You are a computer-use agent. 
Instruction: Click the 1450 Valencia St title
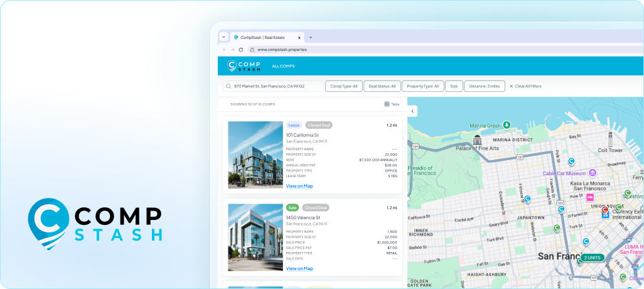click(x=303, y=217)
